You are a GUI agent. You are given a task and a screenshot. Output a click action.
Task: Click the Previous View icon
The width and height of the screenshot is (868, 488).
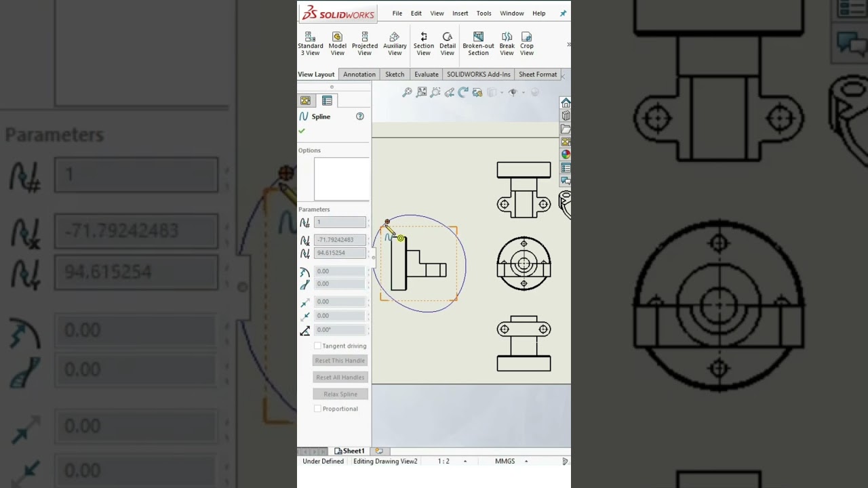point(449,92)
